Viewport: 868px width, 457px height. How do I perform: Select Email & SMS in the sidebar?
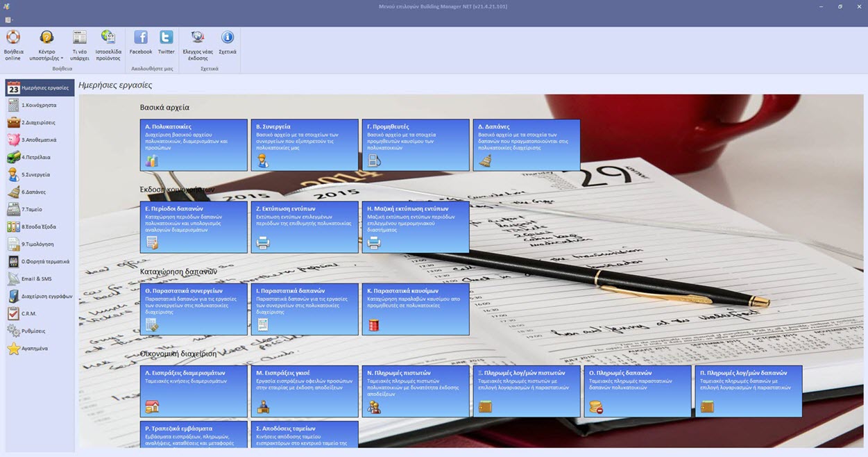[x=40, y=279]
